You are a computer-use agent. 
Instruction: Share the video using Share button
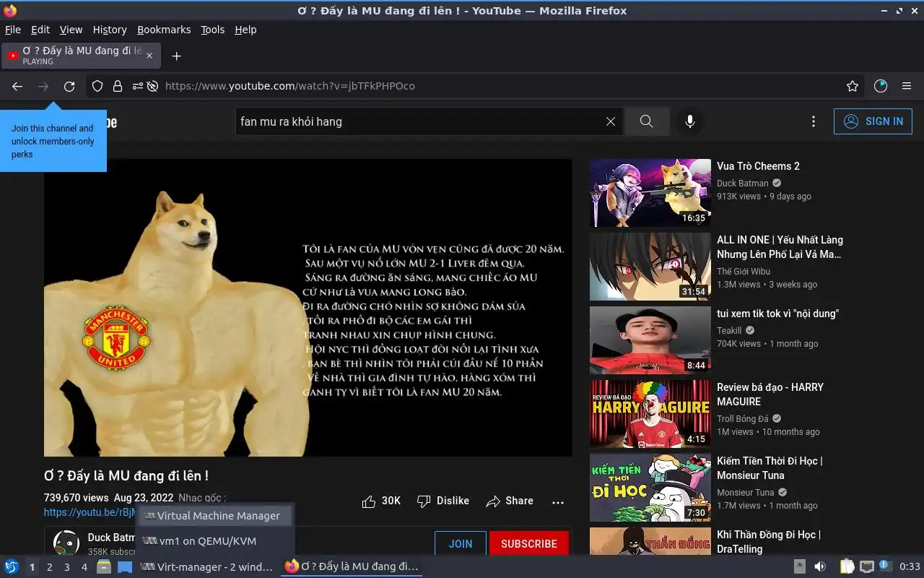(510, 501)
